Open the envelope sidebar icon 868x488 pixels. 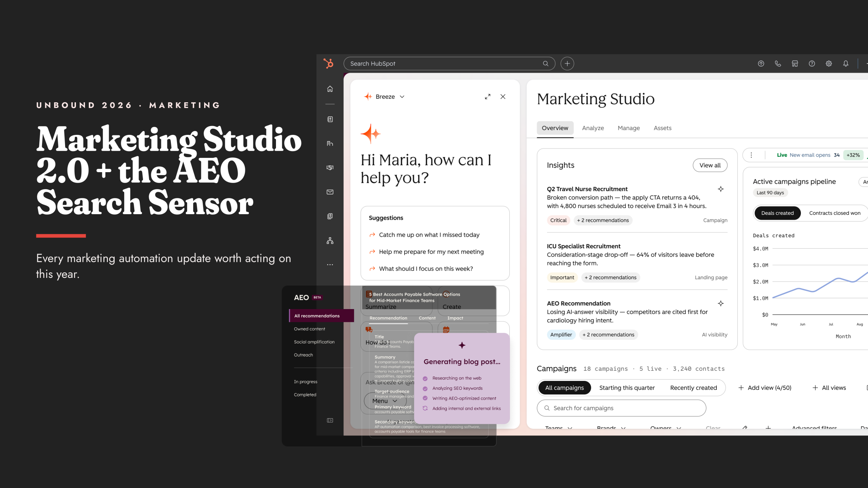tap(330, 192)
